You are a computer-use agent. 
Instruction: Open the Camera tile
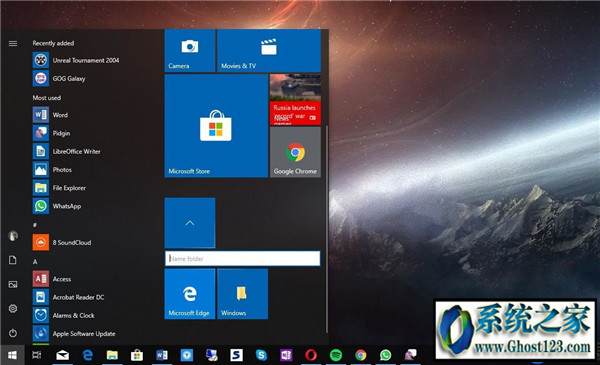pyautogui.click(x=190, y=51)
